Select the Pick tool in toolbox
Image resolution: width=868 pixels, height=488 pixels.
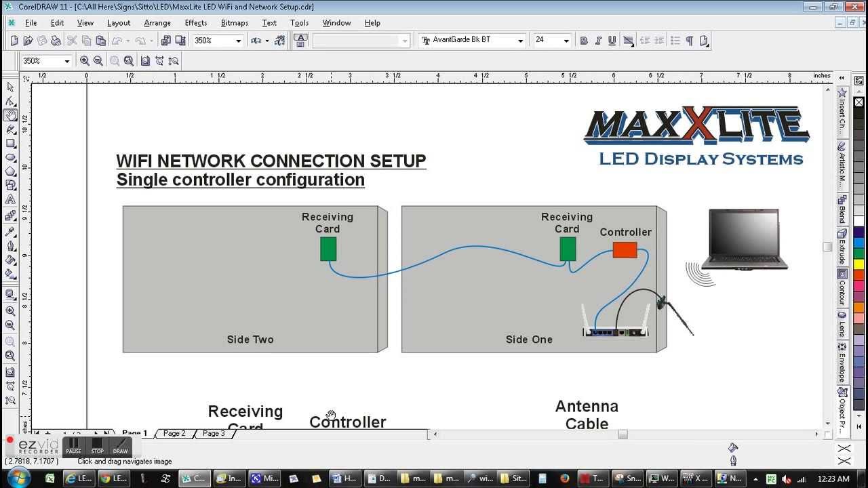(10, 87)
